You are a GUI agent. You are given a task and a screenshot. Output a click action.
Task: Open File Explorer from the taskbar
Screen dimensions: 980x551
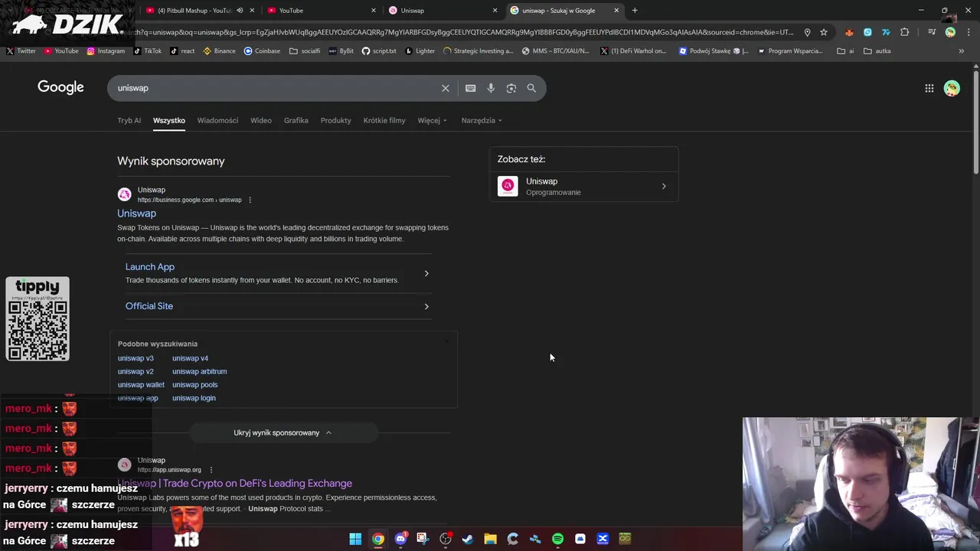tap(490, 539)
